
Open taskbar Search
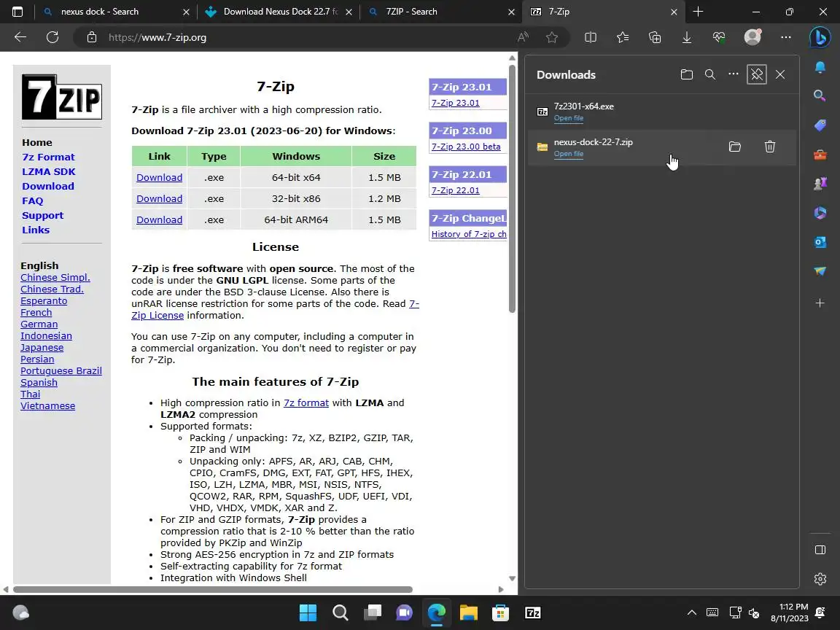(x=341, y=612)
